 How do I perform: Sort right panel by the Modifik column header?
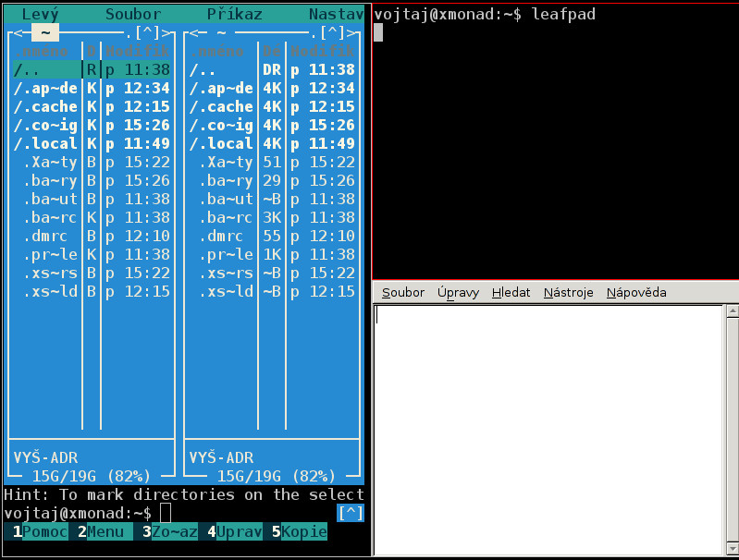[x=323, y=51]
